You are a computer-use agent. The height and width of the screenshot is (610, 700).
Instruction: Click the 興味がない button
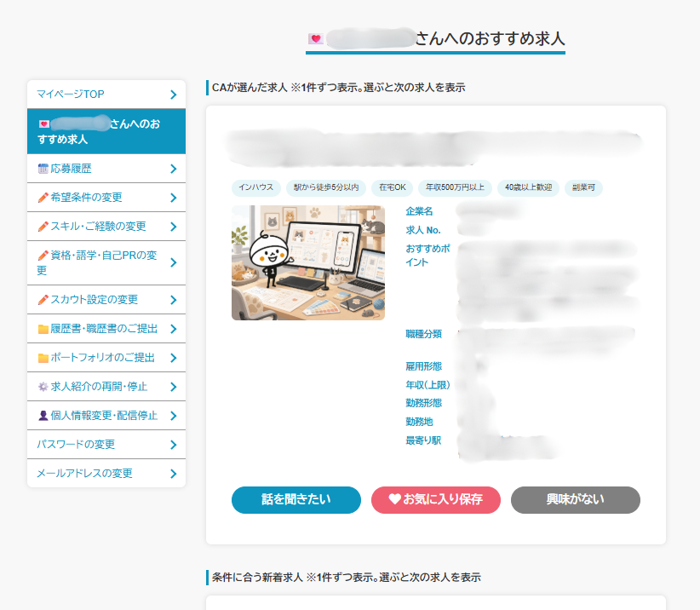coord(576,500)
